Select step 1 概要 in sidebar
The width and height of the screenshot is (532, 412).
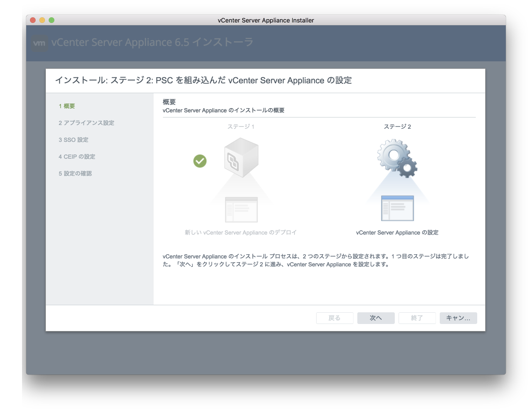[66, 106]
